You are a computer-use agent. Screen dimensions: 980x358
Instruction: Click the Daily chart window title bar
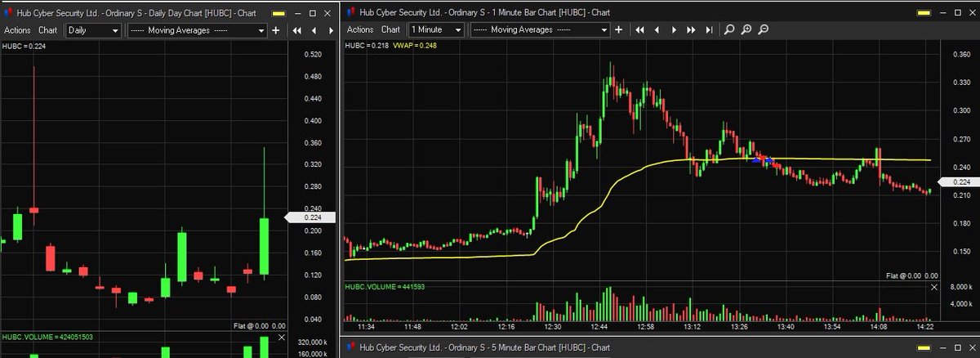(x=169, y=12)
